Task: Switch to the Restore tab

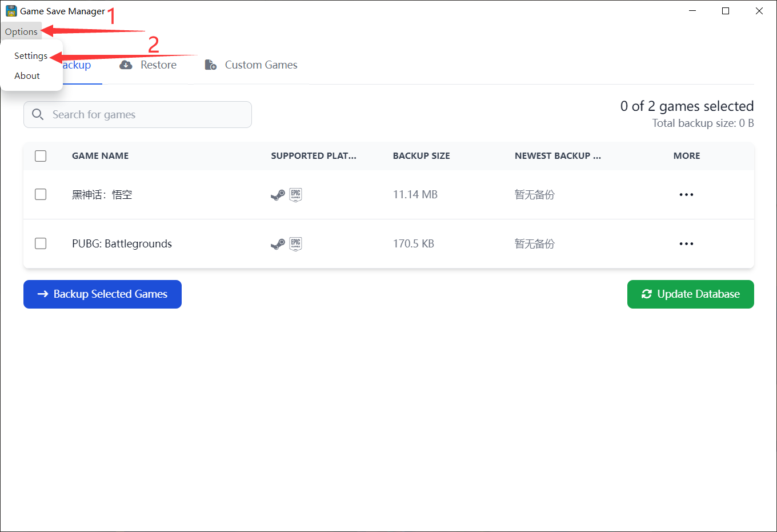Action: (x=148, y=65)
